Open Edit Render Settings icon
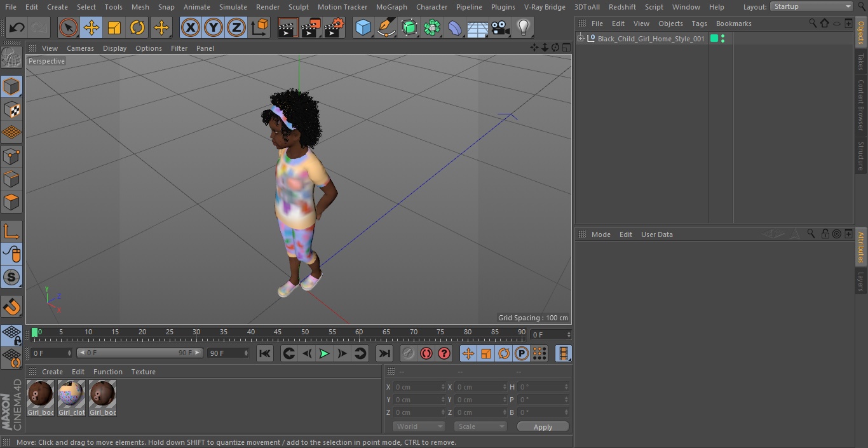This screenshot has width=868, height=448. 334,27
